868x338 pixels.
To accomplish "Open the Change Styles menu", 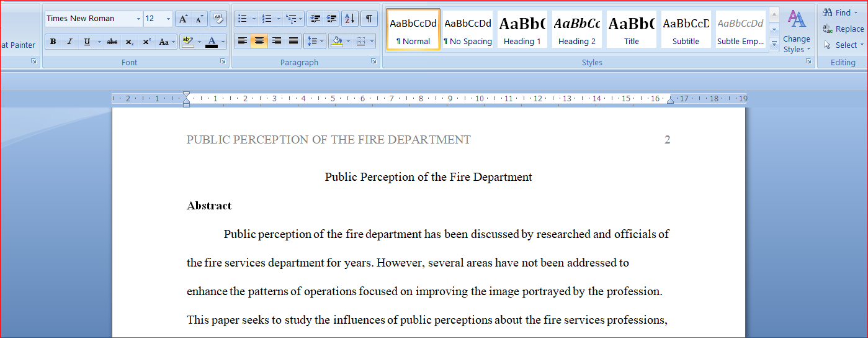I will pos(797,31).
